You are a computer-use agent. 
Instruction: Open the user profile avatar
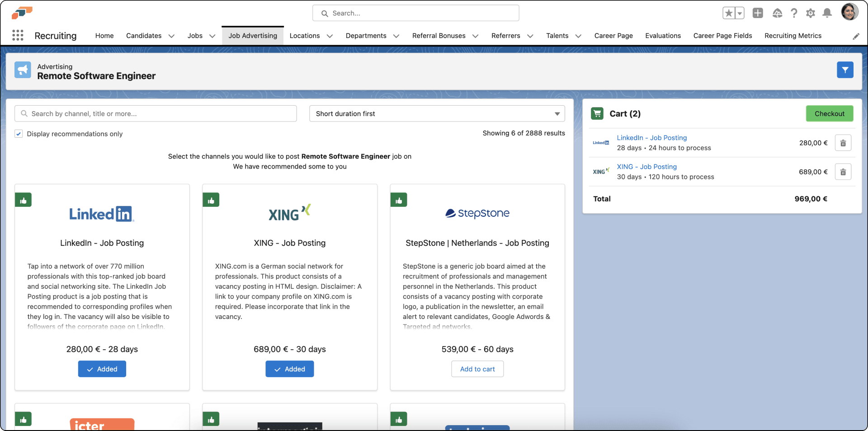click(x=849, y=12)
